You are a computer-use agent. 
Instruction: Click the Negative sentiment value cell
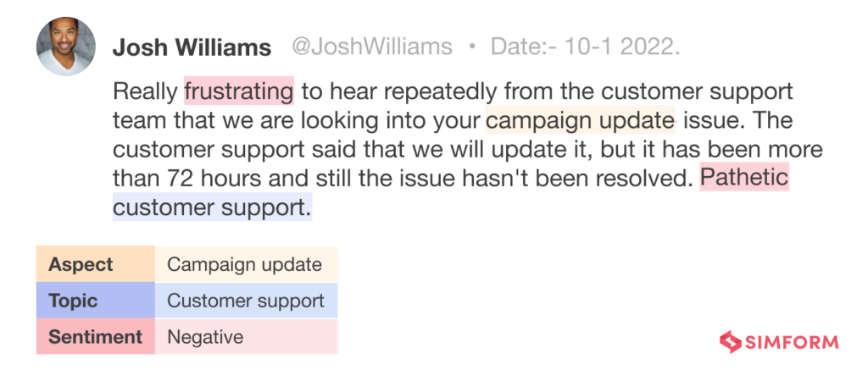pyautogui.click(x=206, y=337)
